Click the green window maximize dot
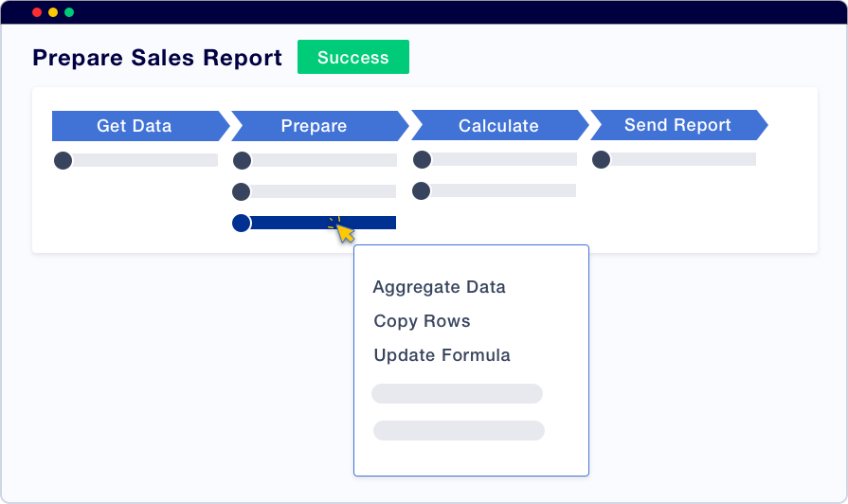Screen dimensions: 848x504 pyautogui.click(x=69, y=12)
